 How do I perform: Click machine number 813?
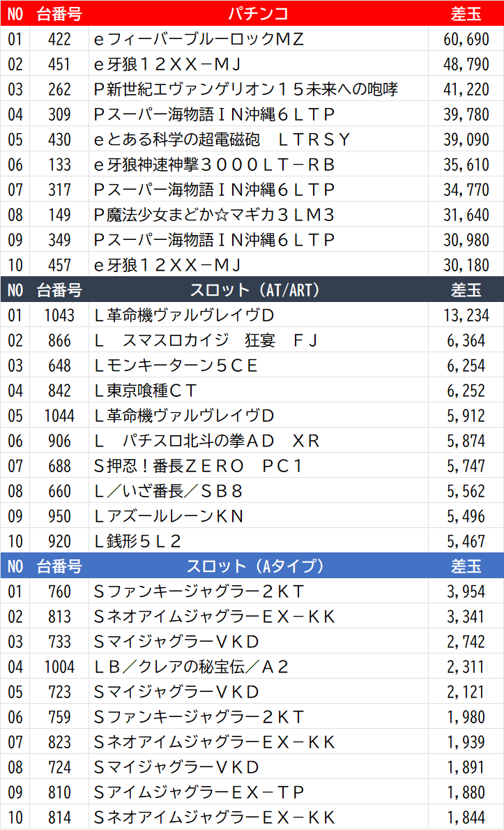[59, 617]
